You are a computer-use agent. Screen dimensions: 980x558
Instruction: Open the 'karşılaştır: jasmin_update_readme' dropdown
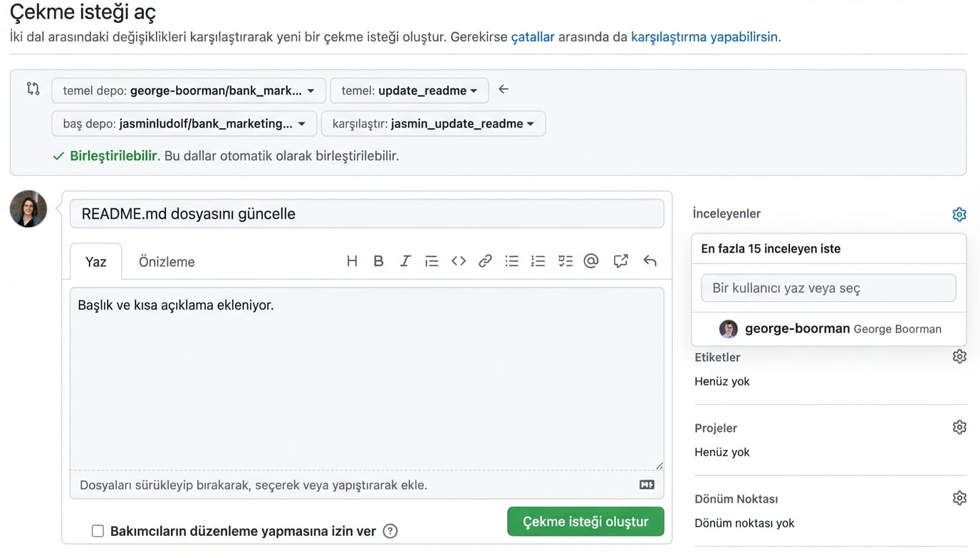coord(433,123)
